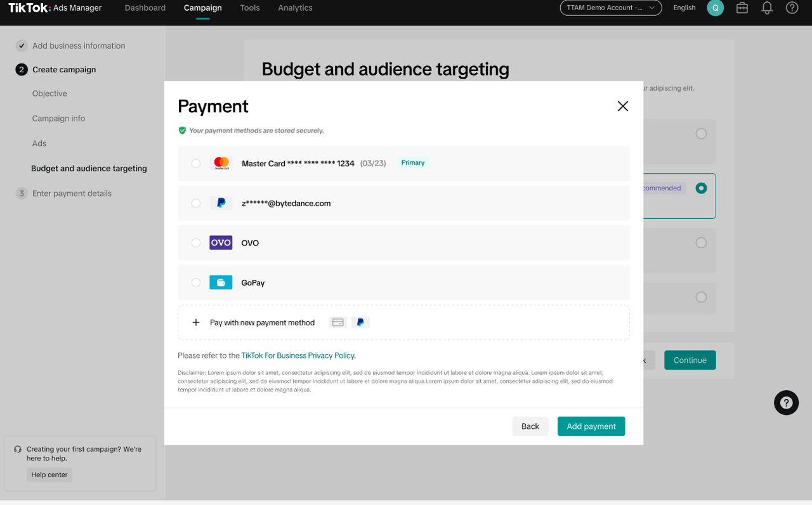The height and width of the screenshot is (505, 812).
Task: Click the PayPal logo beside bytedance email
Action: point(221,203)
